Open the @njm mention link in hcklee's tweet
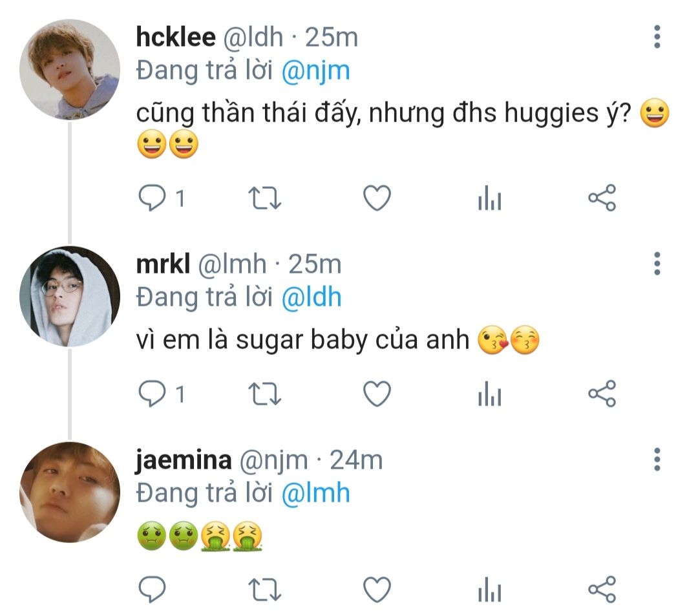Screen dimensions: 698x616 coord(316,70)
